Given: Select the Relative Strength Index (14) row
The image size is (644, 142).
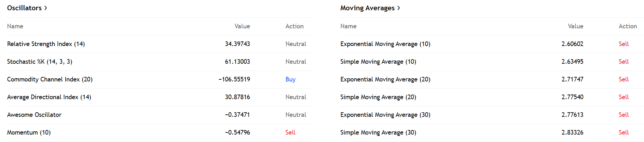Looking at the screenshot, I should pyautogui.click(x=46, y=44).
